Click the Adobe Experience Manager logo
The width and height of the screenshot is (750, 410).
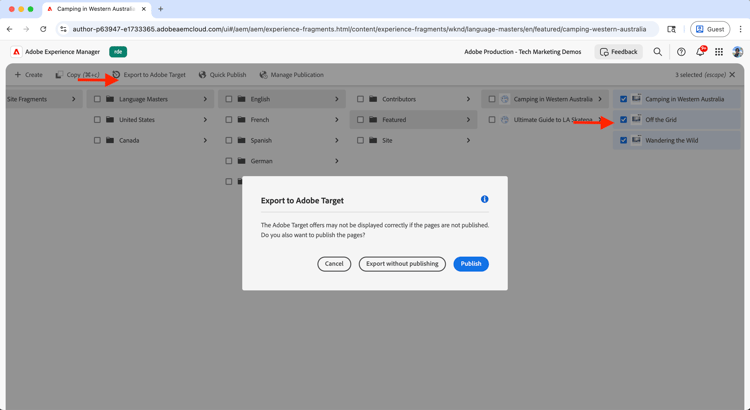(x=16, y=52)
